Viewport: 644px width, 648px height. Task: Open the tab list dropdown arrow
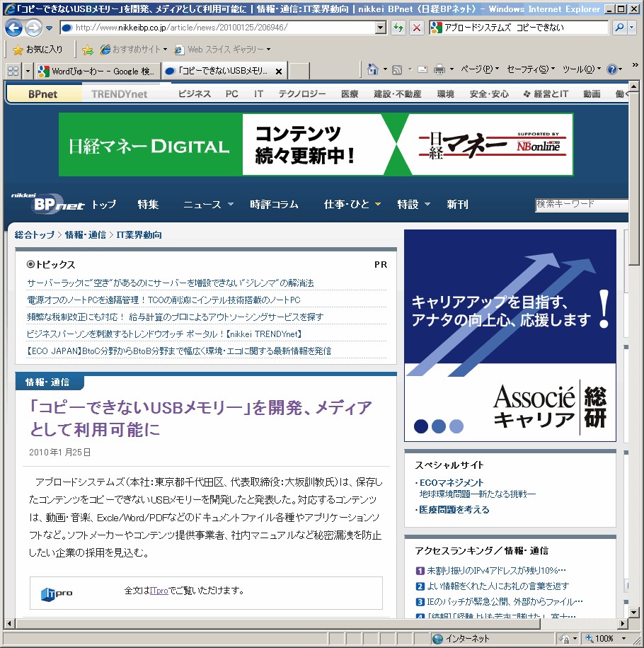28,71
